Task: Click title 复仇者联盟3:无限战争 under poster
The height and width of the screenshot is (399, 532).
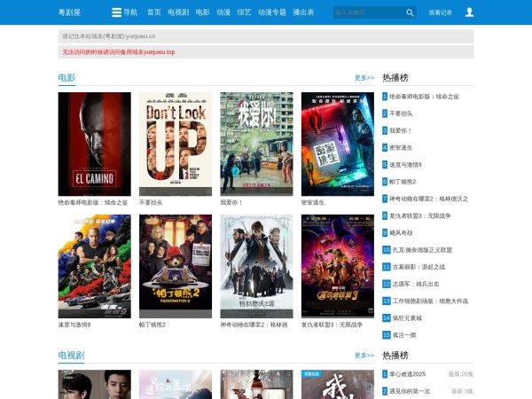Action: [x=332, y=325]
